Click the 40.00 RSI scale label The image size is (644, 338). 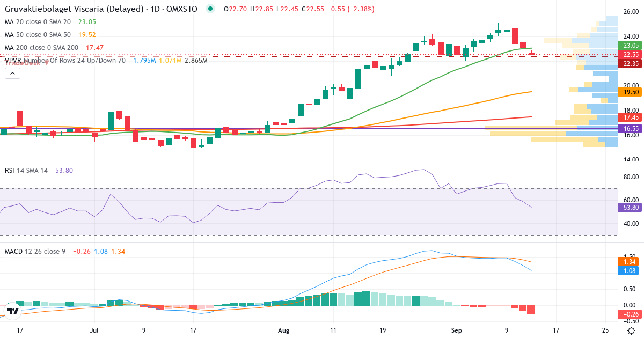point(631,223)
